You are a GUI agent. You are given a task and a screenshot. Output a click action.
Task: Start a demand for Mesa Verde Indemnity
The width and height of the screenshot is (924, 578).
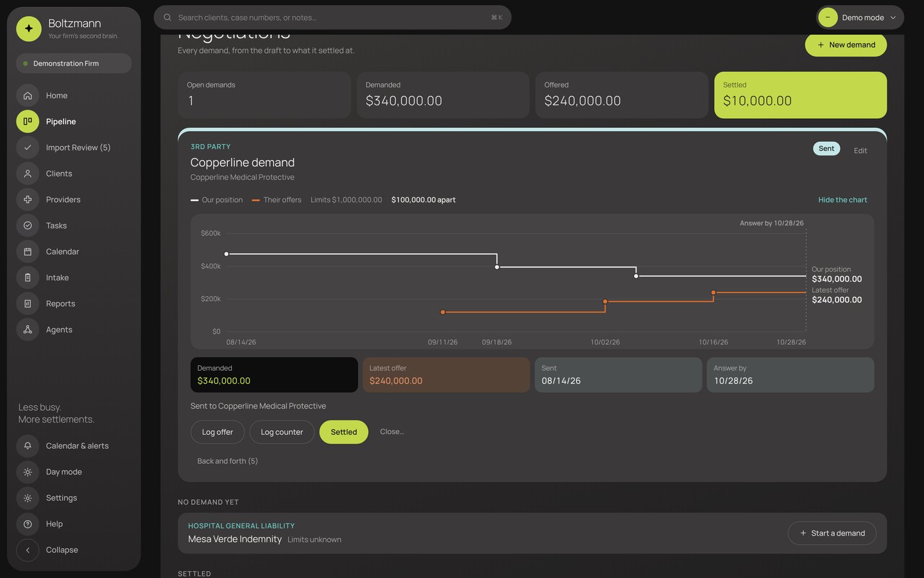tap(832, 533)
